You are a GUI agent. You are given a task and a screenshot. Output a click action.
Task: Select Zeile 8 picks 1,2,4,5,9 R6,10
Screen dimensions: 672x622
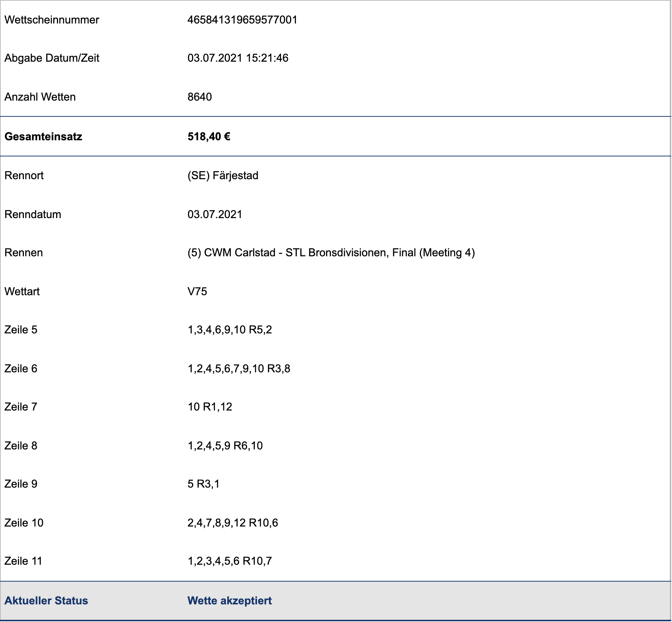tap(225, 446)
